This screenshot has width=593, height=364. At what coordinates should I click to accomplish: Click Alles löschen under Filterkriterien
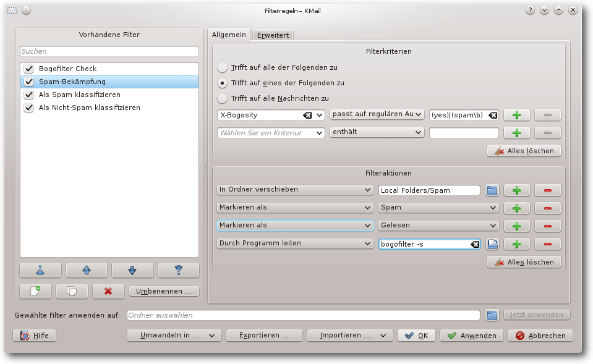[x=524, y=151]
